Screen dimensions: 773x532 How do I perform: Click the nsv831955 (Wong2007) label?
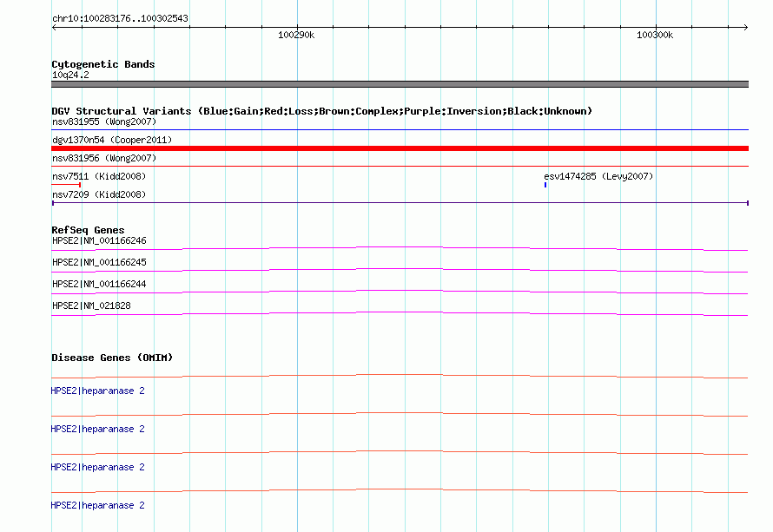pyautogui.click(x=104, y=122)
